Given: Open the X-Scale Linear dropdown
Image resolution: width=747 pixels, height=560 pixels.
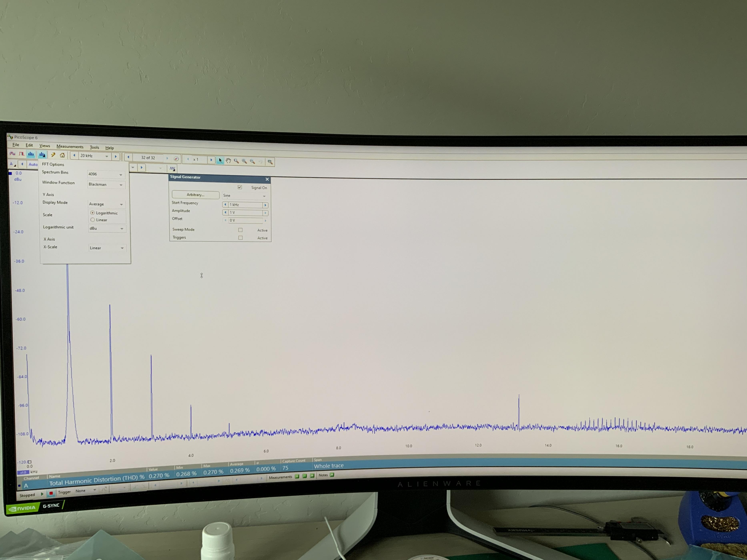Looking at the screenshot, I should 107,248.
